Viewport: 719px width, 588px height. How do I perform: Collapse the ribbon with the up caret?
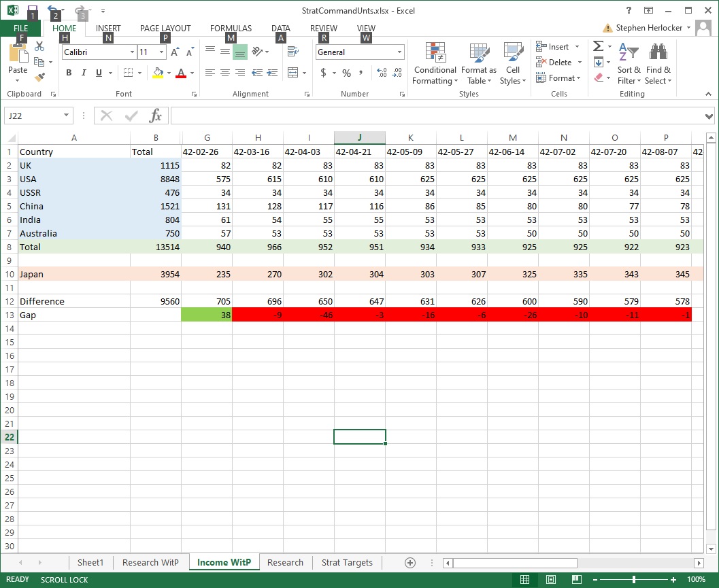tap(708, 94)
